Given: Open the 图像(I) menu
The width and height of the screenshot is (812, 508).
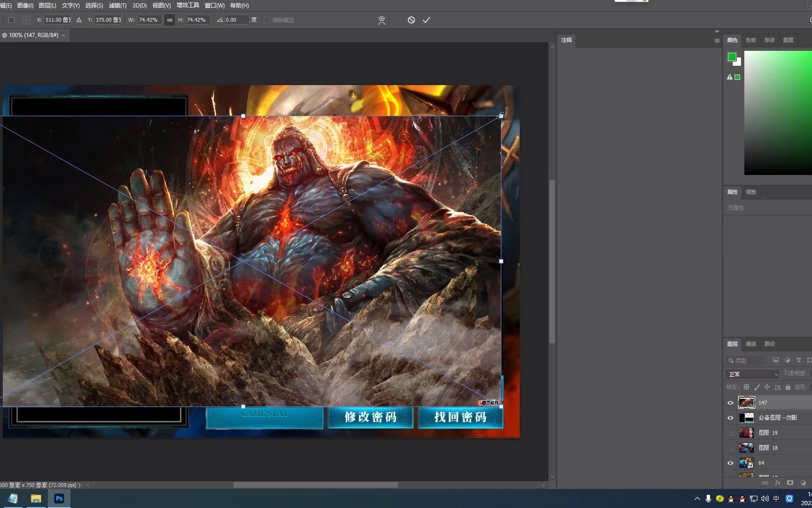Looking at the screenshot, I should pyautogui.click(x=25, y=5).
